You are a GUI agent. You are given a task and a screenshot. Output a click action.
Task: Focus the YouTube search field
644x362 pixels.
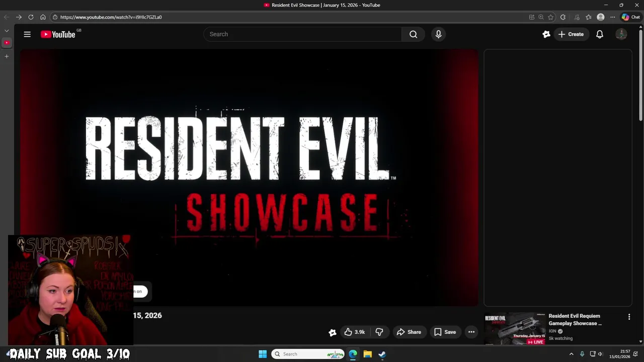click(x=302, y=34)
